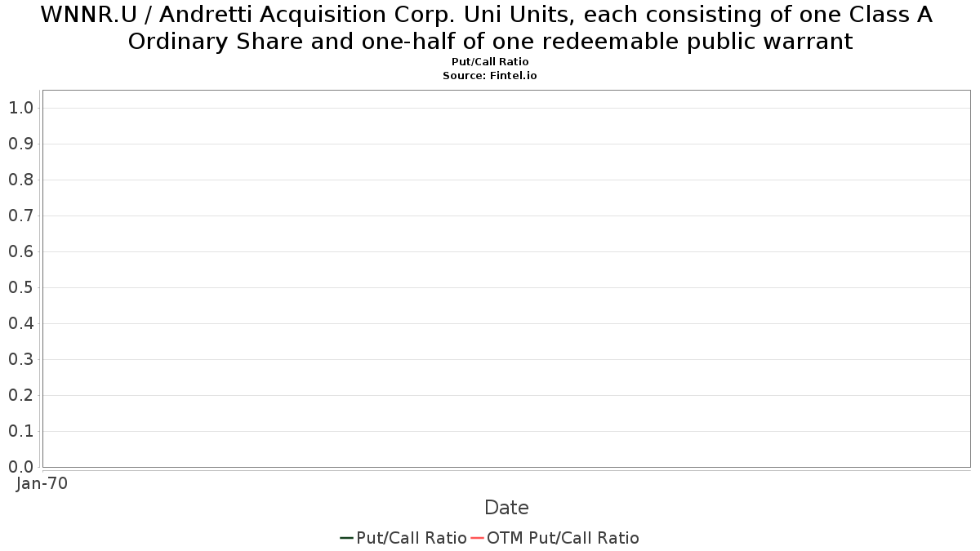Click the chart title starting with WNNR.U
980x551 pixels.
point(490,28)
